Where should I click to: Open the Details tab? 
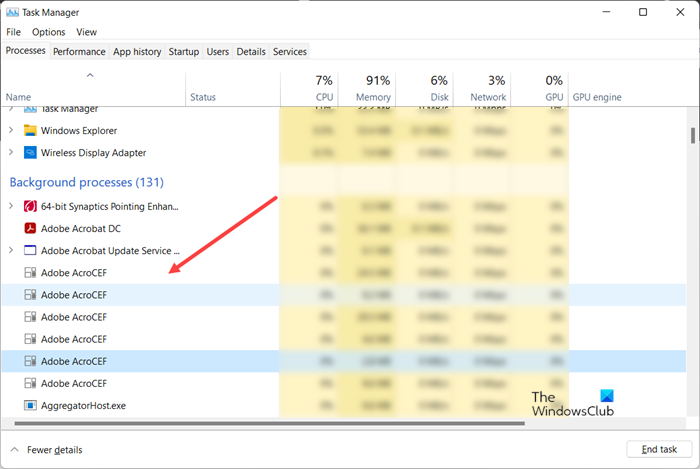click(x=251, y=52)
